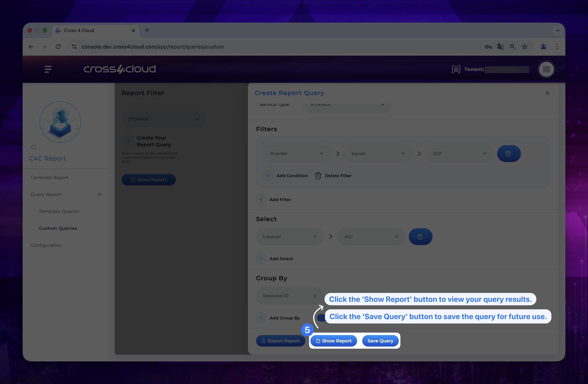Collapse the Query Report menu section

coord(100,194)
